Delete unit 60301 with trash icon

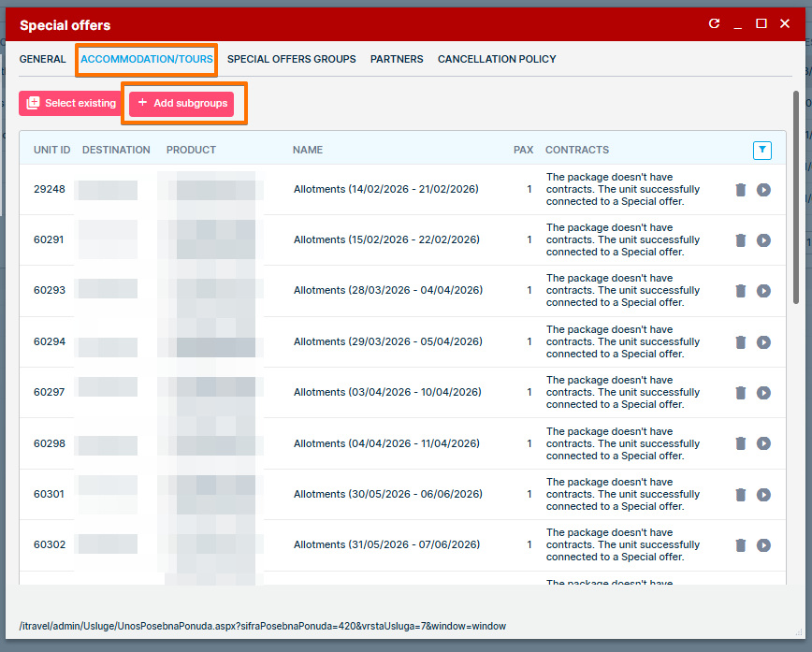point(741,495)
